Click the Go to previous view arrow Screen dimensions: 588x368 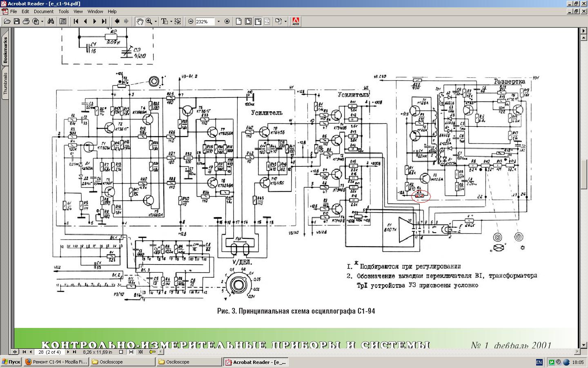(117, 21)
